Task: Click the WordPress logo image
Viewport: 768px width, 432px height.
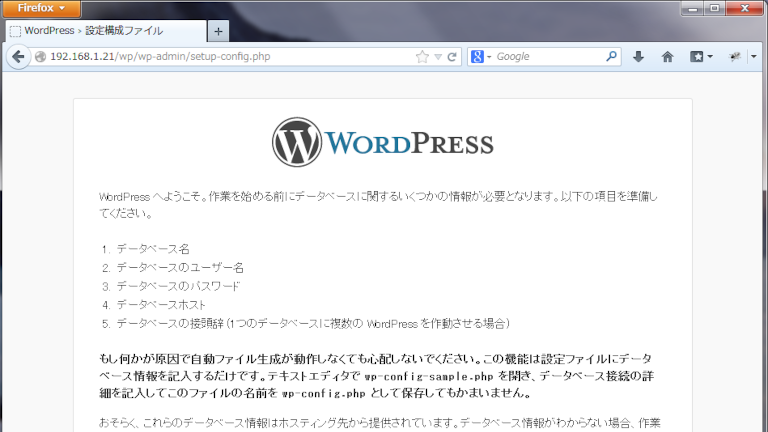Action: [383, 142]
